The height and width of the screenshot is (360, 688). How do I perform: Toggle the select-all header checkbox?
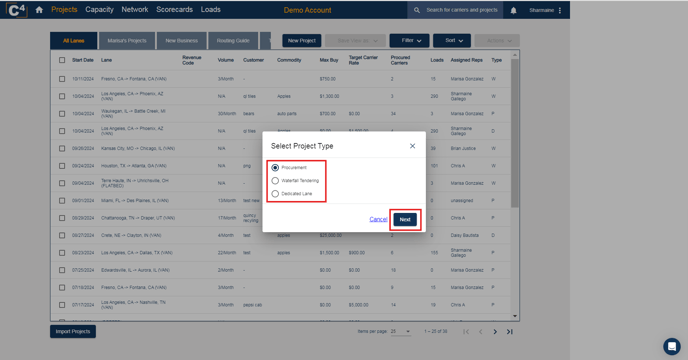(62, 60)
